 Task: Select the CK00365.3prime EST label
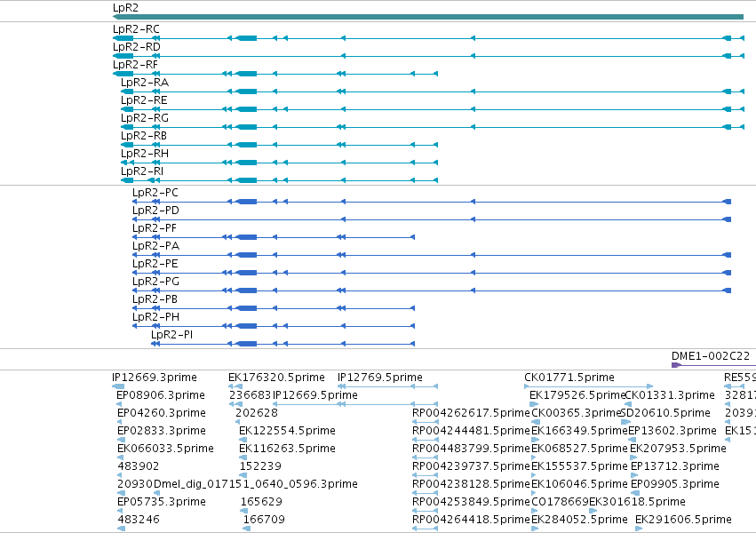pyautogui.click(x=577, y=414)
